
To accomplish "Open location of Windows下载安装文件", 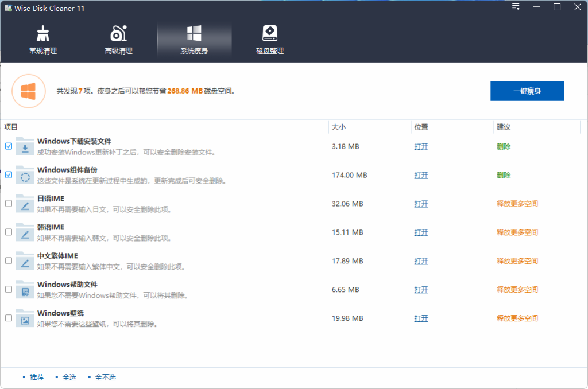I will [421, 146].
